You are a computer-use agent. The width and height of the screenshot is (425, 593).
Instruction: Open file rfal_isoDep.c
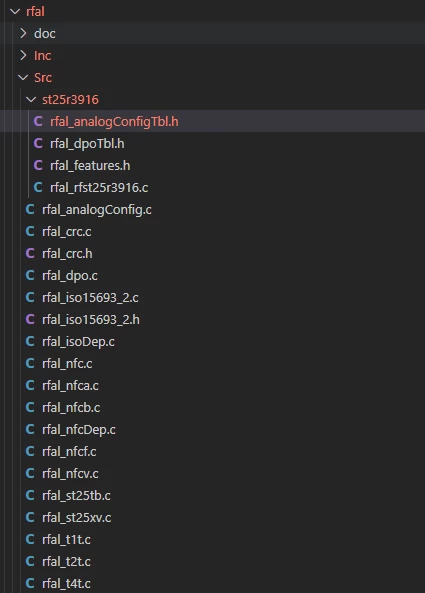[x=78, y=341]
